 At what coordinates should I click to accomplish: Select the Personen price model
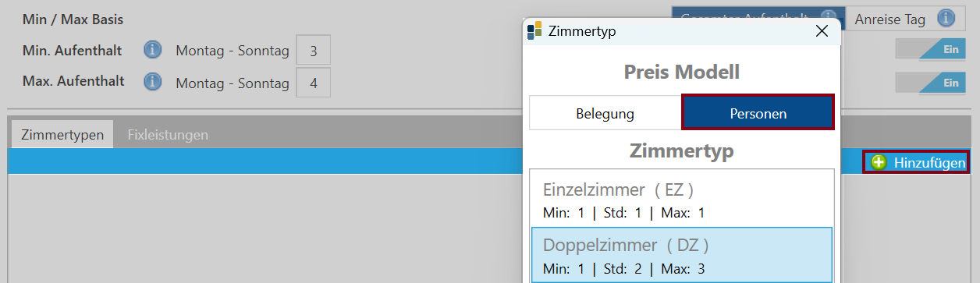(x=758, y=113)
